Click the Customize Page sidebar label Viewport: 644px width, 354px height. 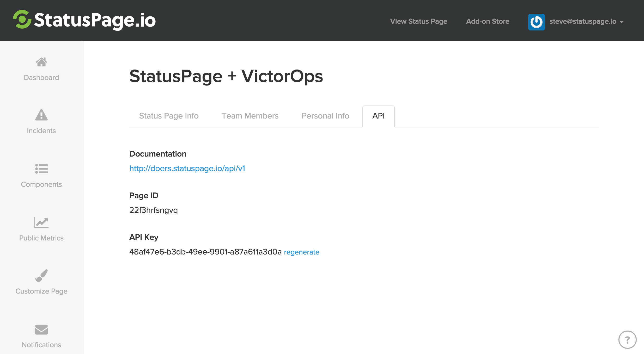[41, 291]
